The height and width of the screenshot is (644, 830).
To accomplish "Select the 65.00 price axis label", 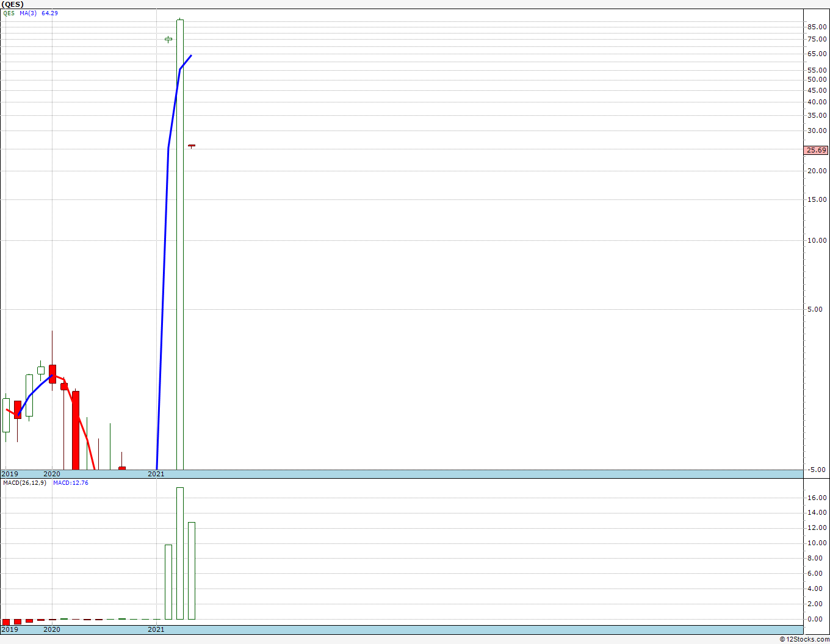I will [x=817, y=54].
